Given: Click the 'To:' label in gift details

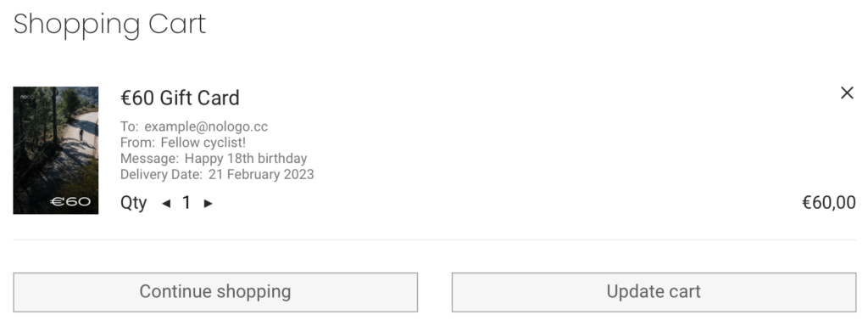Looking at the screenshot, I should point(129,126).
